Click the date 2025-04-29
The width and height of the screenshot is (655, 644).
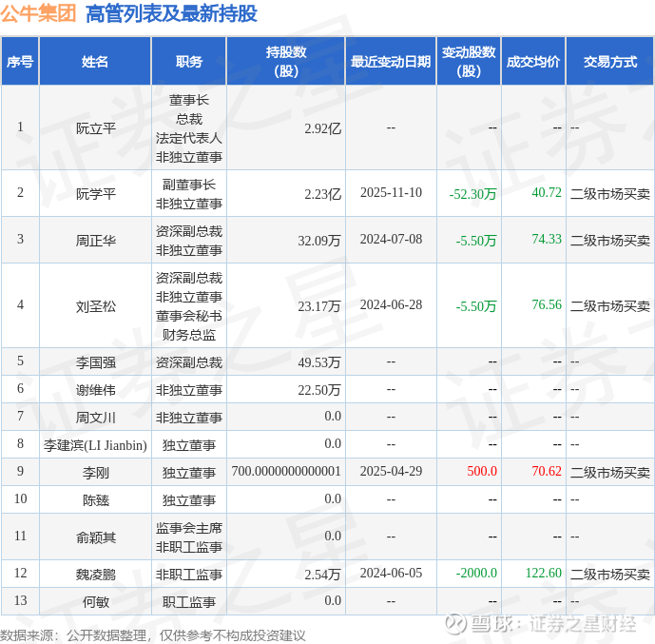click(x=391, y=472)
